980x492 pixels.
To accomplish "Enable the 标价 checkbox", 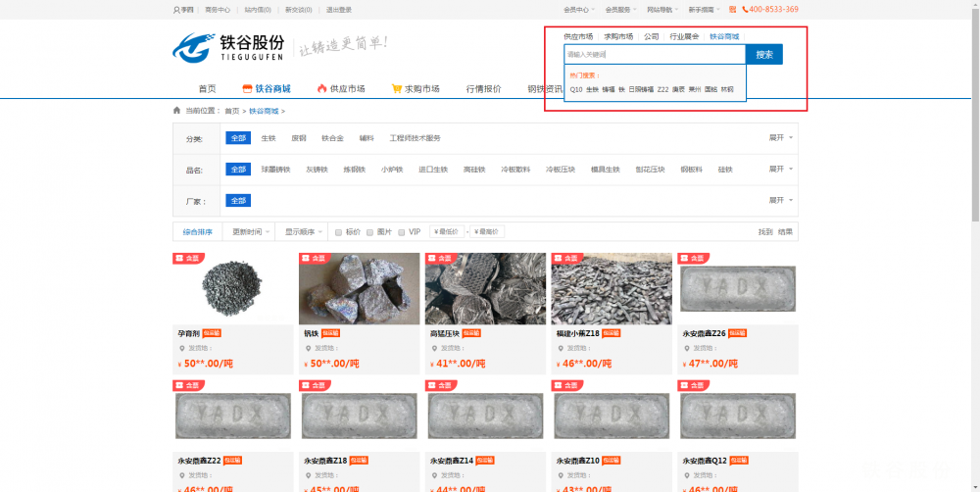I will [x=339, y=232].
